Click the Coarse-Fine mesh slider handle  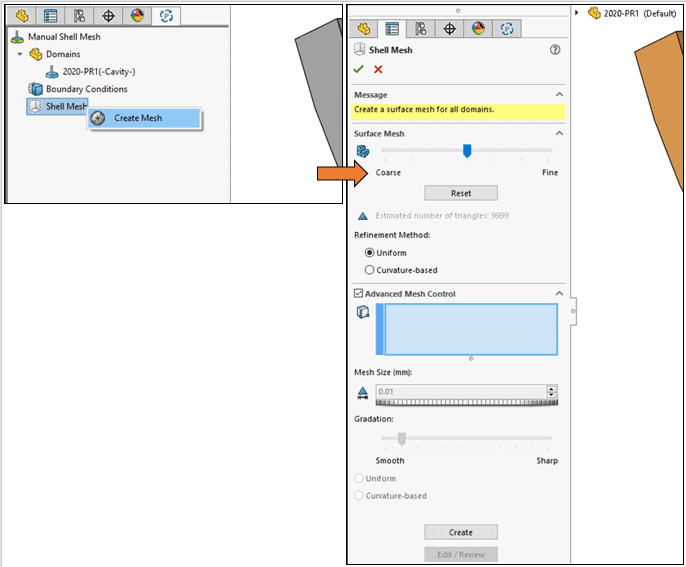[467, 150]
